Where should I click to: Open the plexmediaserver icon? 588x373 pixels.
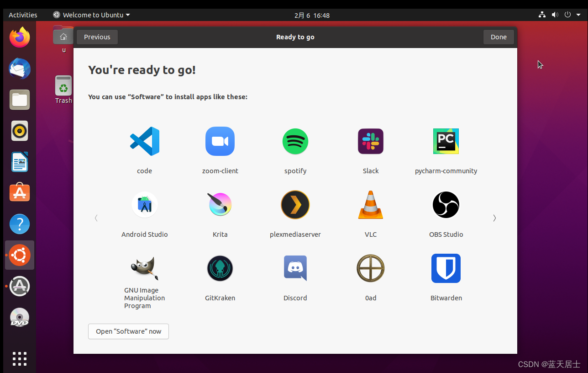295,205
